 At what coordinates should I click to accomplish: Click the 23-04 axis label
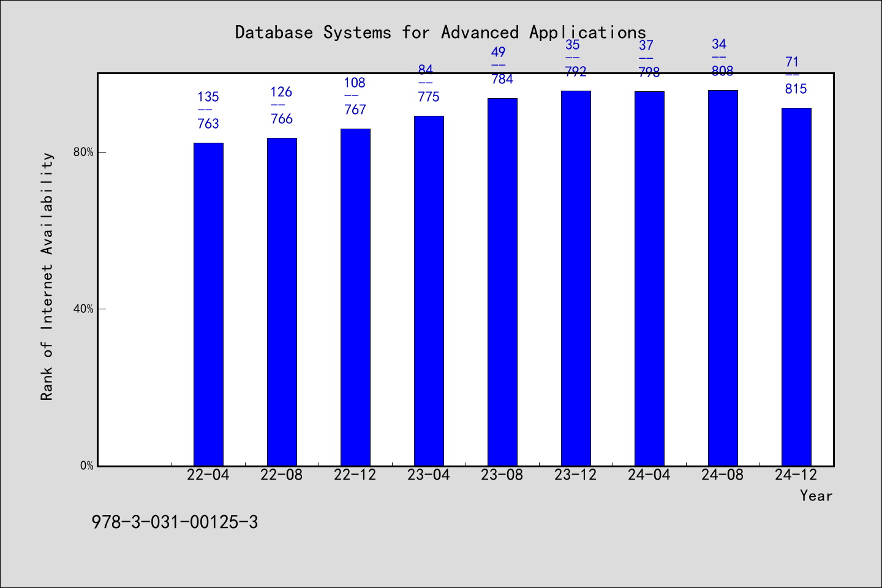pos(429,475)
